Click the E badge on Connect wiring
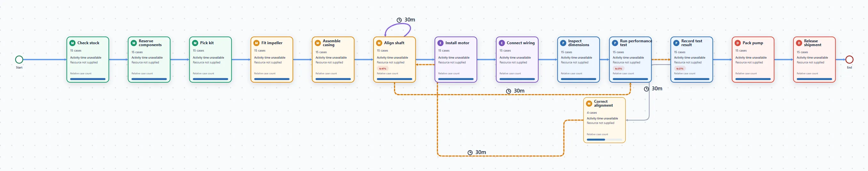Image resolution: width=868 pixels, height=171 pixels. [502, 43]
